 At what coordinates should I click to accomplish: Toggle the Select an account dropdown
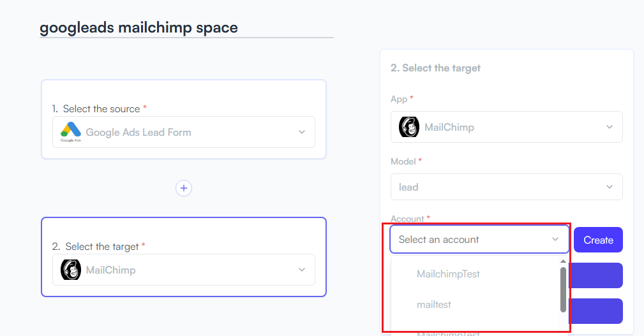point(479,239)
